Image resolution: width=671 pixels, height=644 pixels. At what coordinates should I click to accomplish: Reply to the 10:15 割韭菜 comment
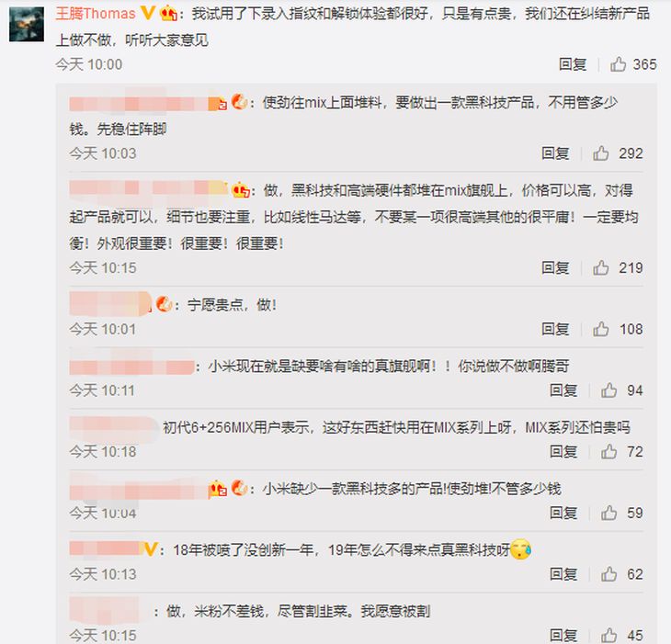(x=563, y=635)
